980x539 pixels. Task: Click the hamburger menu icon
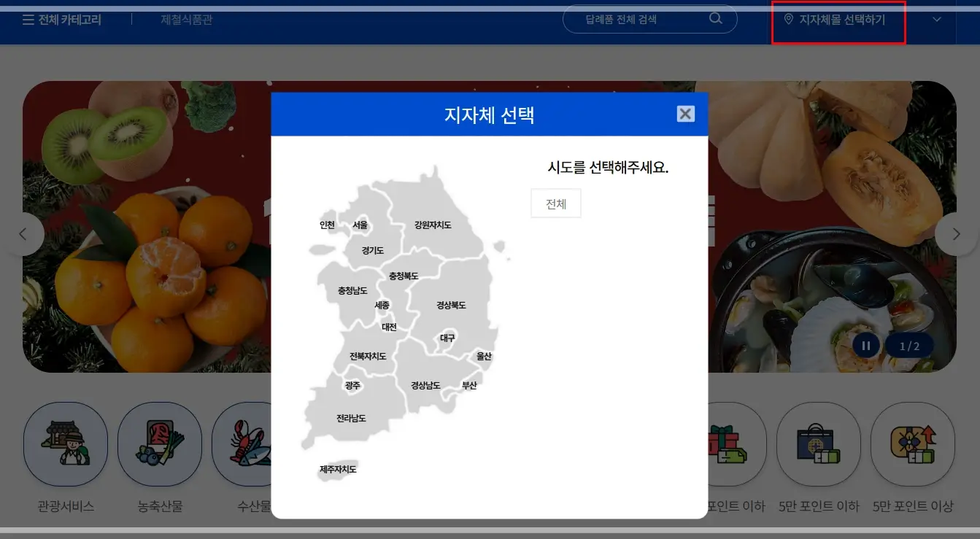27,20
